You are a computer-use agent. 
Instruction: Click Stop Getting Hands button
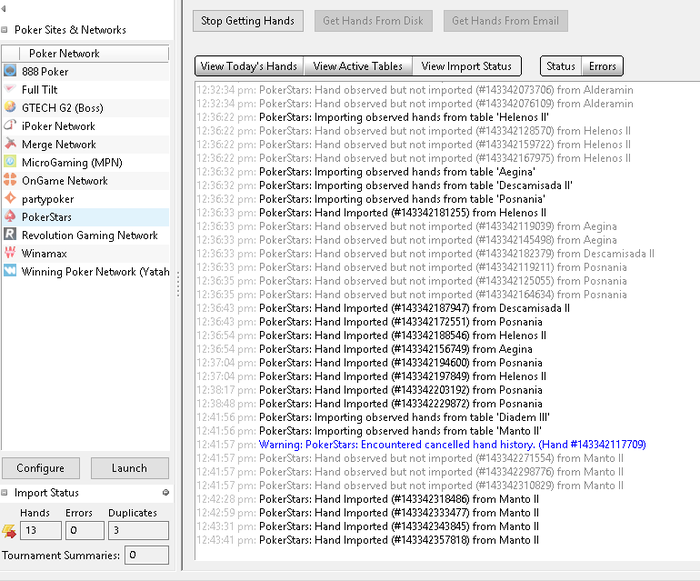coord(248,21)
